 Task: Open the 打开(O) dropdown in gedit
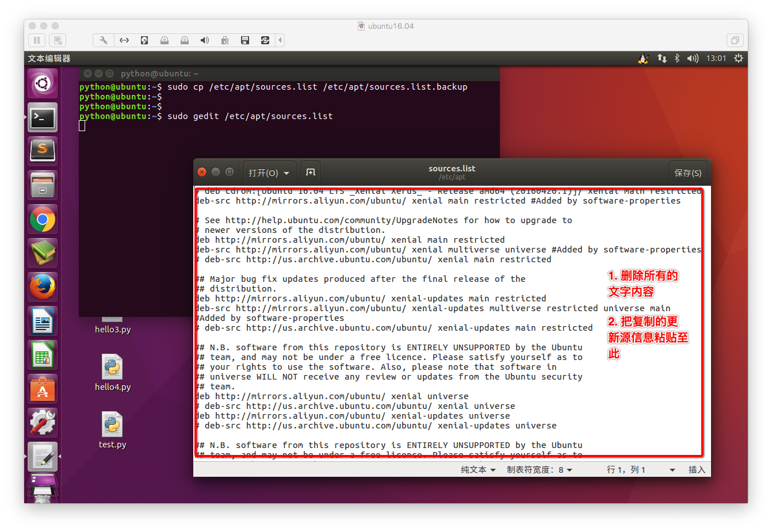(x=270, y=173)
